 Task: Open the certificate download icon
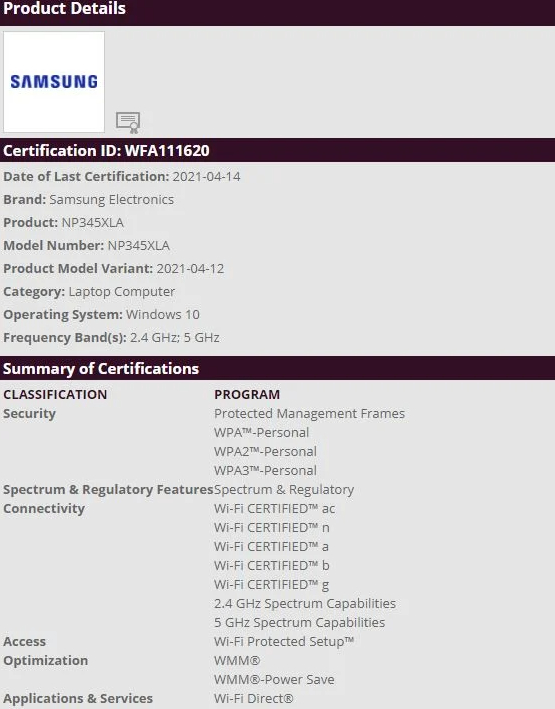point(128,123)
